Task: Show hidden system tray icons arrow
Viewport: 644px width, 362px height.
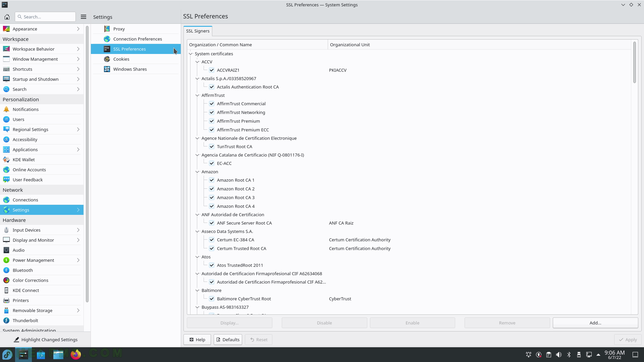Action: click(598, 355)
